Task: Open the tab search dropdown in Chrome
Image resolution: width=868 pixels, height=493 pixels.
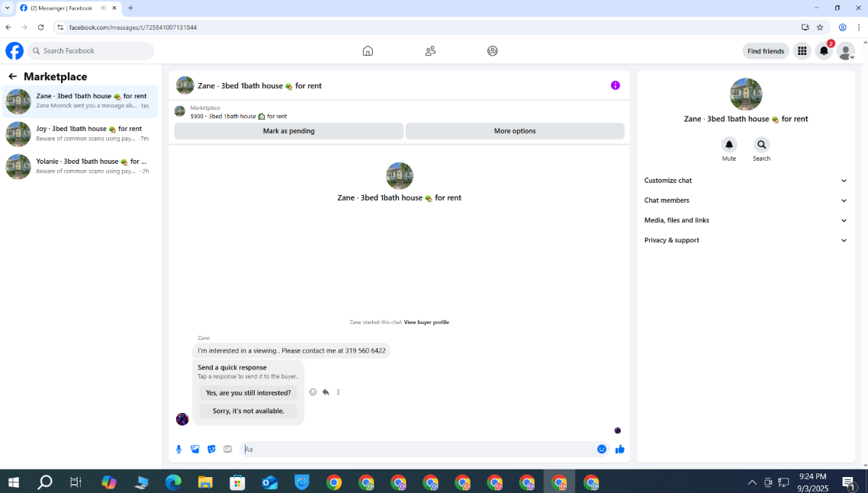Action: click(x=7, y=8)
